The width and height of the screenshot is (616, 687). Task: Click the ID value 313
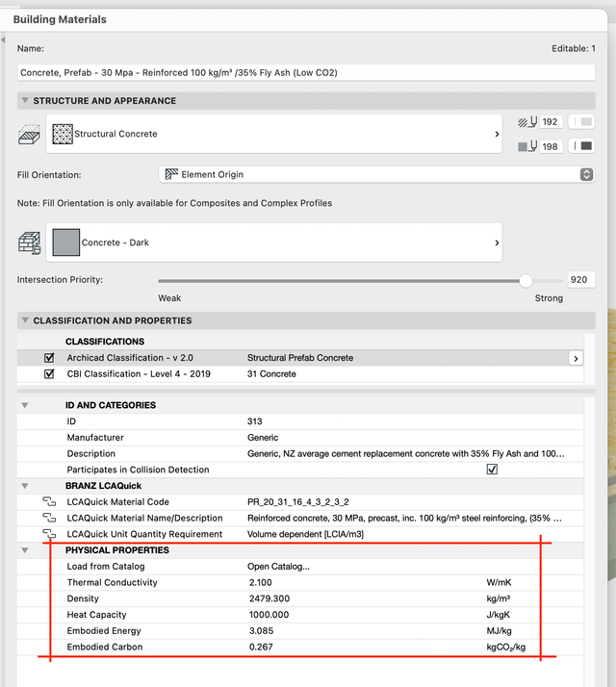click(x=255, y=421)
